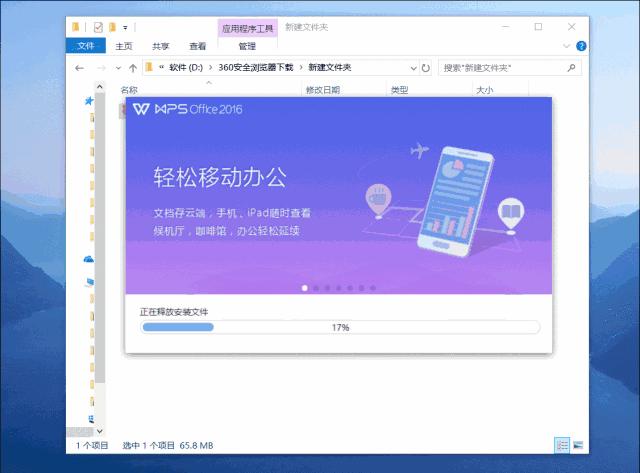
Task: Sort by 名称 column header
Action: click(x=129, y=90)
